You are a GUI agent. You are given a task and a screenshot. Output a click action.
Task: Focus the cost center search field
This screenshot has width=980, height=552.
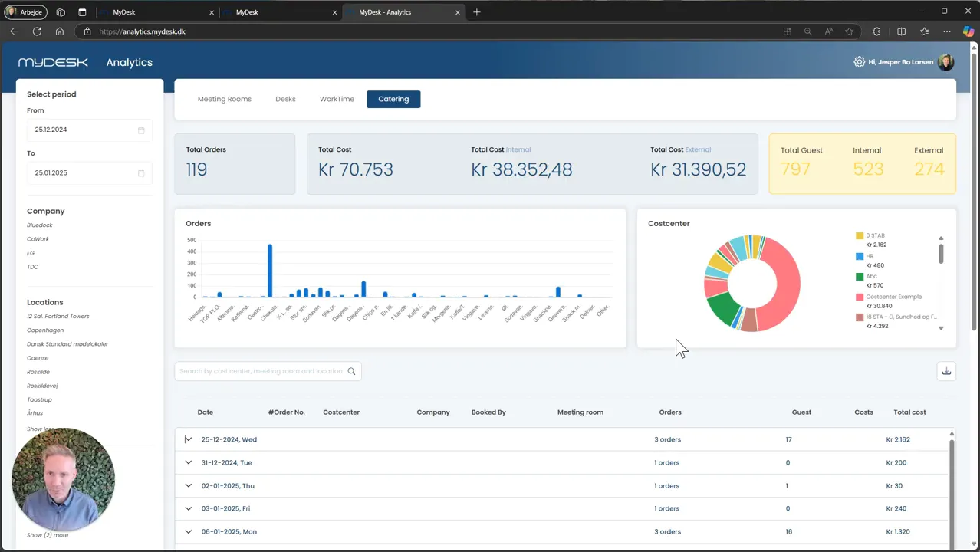pos(268,371)
